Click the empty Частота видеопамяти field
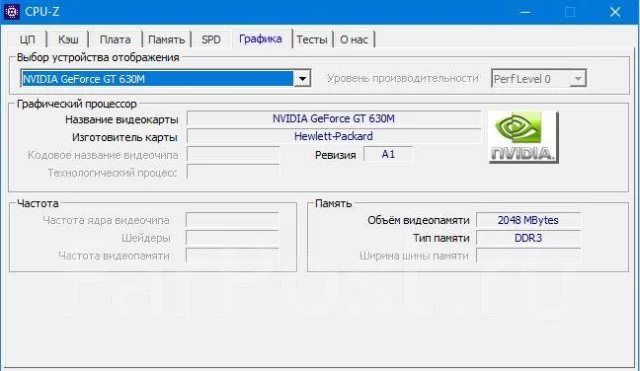The image size is (640, 371). 232,255
